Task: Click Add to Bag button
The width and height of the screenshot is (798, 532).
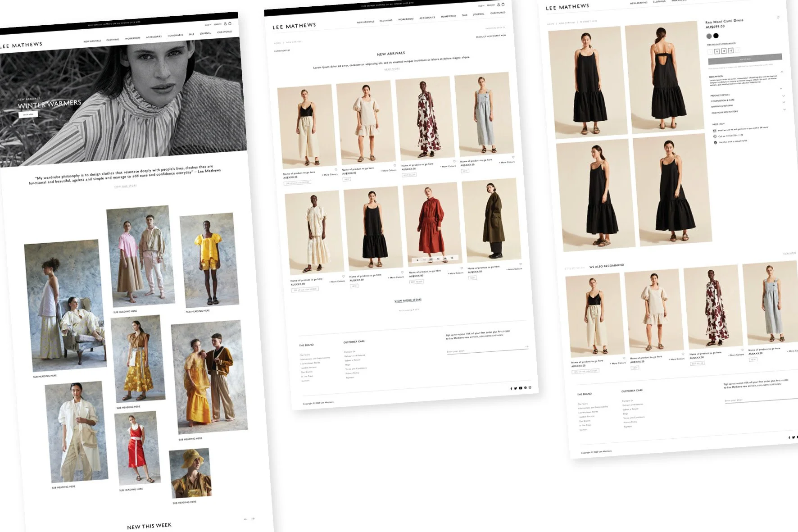Action: (745, 59)
